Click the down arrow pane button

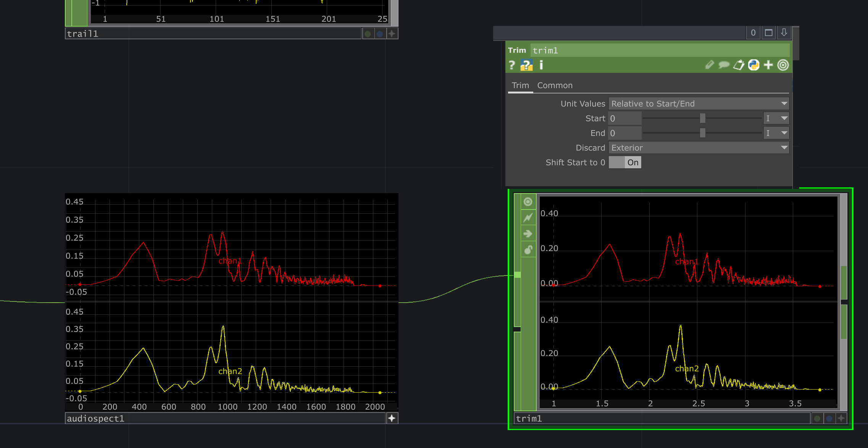(x=784, y=33)
